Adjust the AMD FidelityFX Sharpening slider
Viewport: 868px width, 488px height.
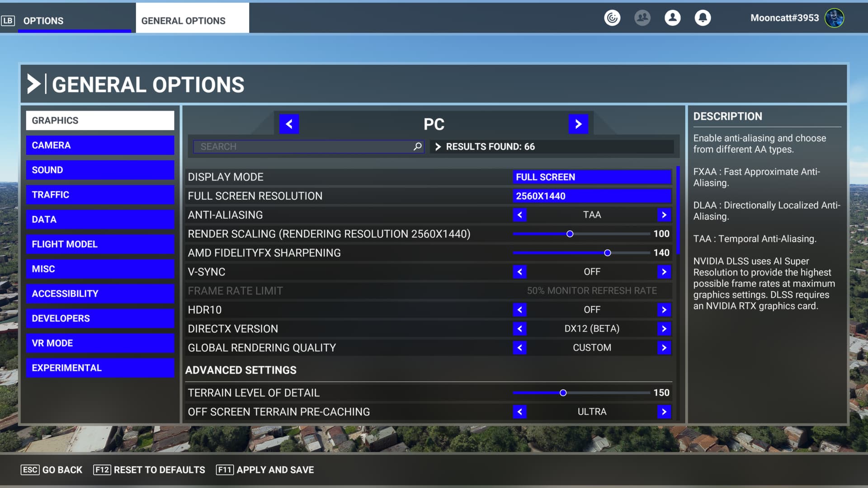coord(607,253)
